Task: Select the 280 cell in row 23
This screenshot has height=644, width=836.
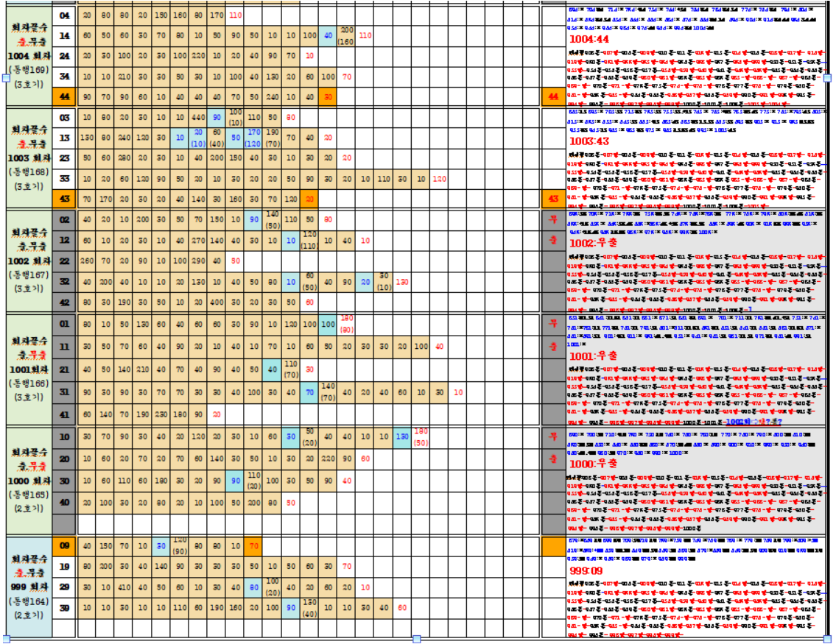Action: click(123, 158)
